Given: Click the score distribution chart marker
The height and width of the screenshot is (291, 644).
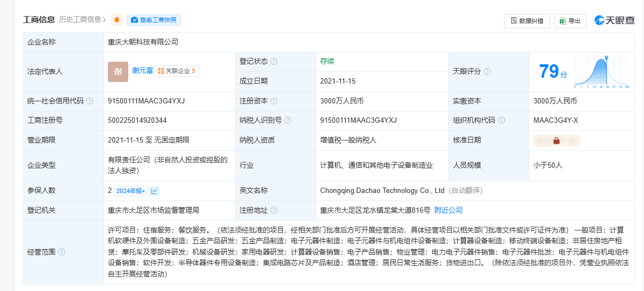Looking at the screenshot, I should [x=606, y=57].
